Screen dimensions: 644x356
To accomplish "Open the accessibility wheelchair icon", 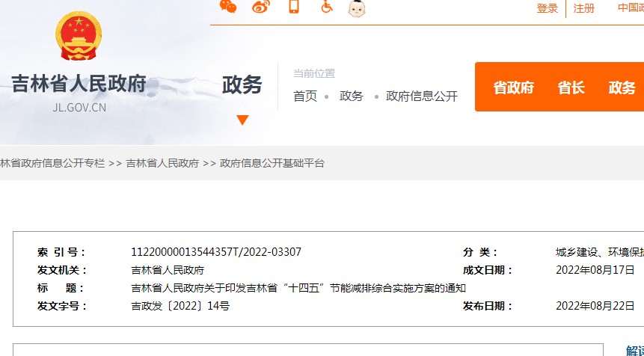I will click(x=327, y=7).
